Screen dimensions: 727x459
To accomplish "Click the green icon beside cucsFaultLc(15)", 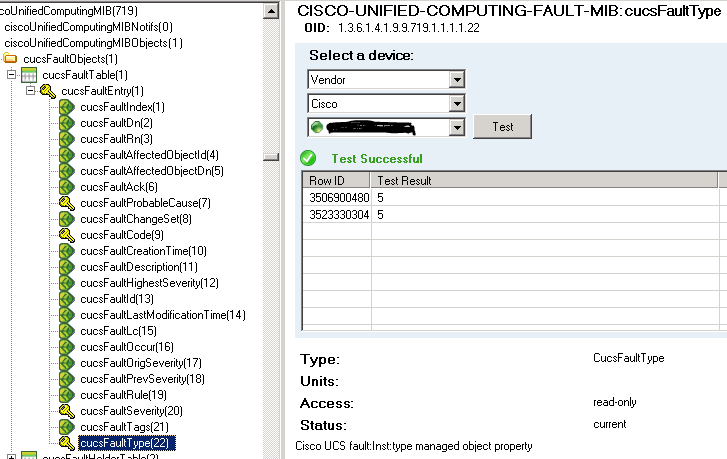I will pyautogui.click(x=67, y=331).
